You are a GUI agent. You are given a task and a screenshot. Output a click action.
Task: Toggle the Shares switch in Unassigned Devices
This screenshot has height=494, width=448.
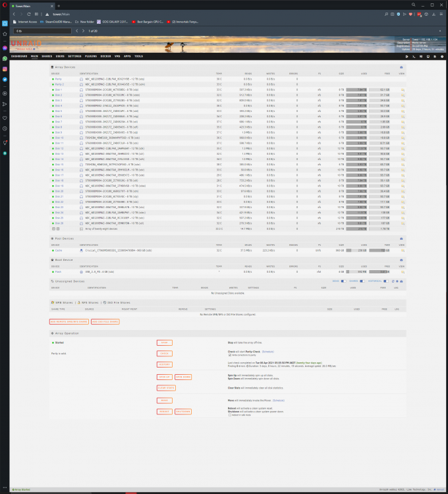tap(362, 281)
